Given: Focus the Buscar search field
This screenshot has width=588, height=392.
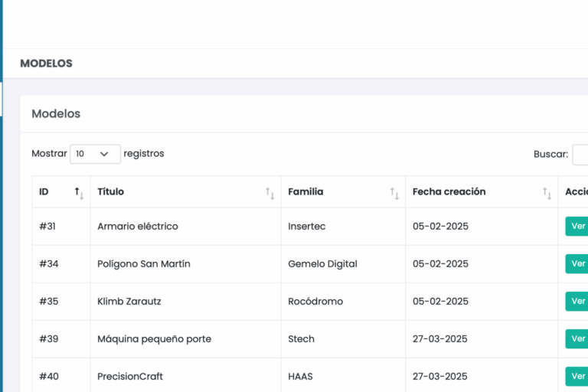Looking at the screenshot, I should (x=580, y=155).
